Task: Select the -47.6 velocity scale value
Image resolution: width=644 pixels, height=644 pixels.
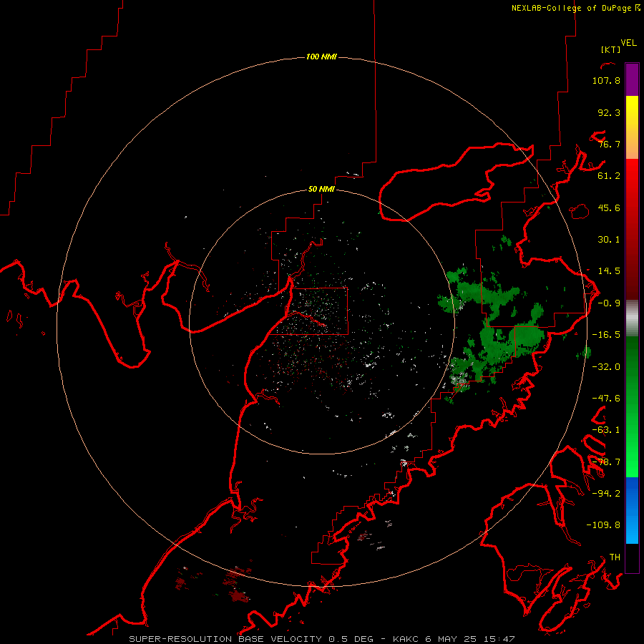Action: (606, 399)
